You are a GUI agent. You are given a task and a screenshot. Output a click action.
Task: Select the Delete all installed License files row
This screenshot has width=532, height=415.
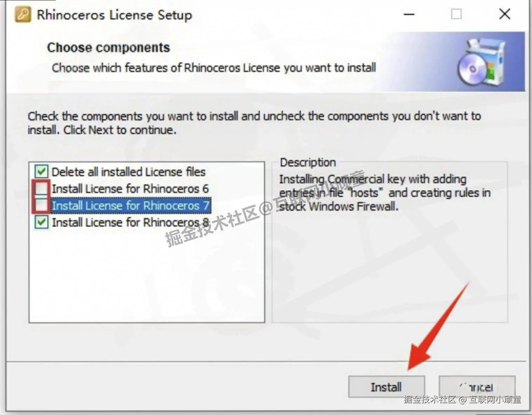(129, 172)
